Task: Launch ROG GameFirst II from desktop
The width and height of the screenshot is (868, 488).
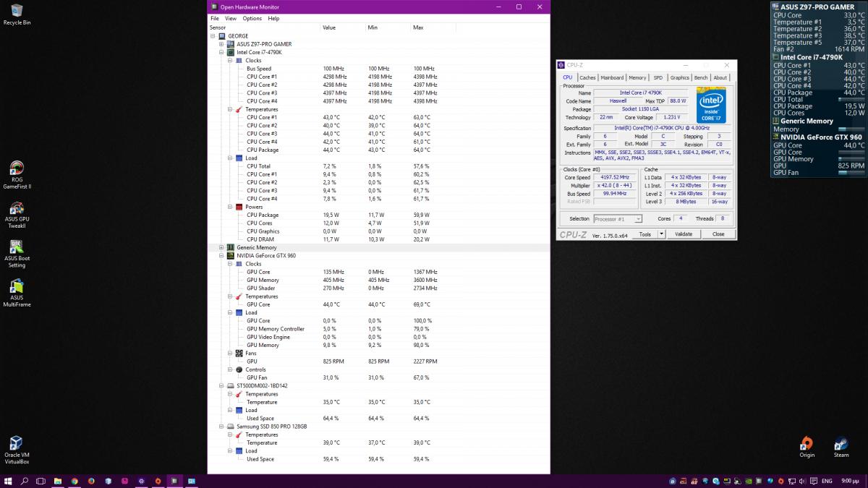Action: (17, 174)
